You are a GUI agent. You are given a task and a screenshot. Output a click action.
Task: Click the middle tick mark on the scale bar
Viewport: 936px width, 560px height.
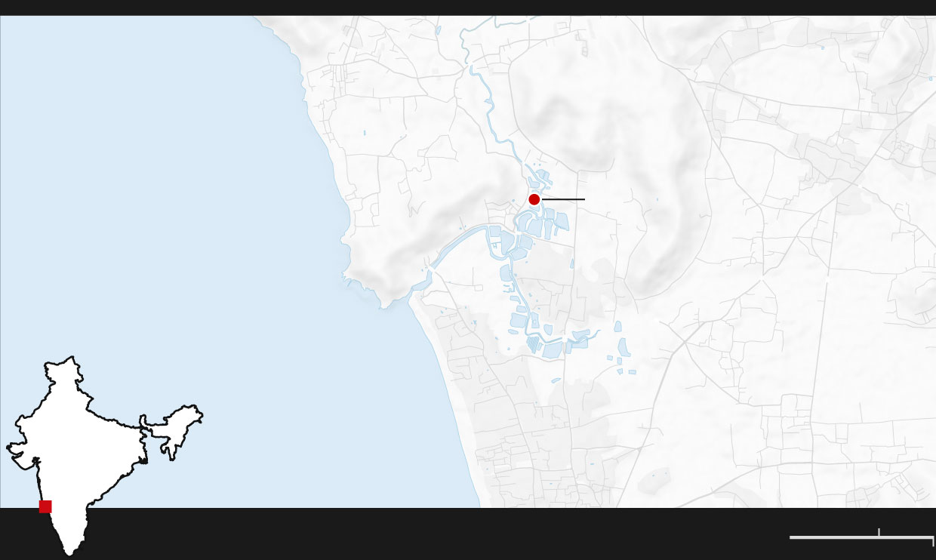[x=879, y=532]
